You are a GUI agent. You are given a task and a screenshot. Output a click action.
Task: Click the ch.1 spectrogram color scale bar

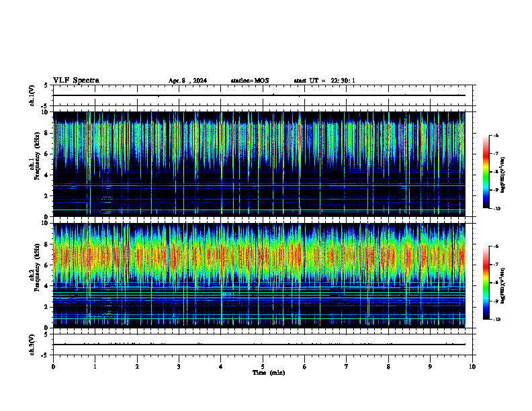click(x=486, y=172)
